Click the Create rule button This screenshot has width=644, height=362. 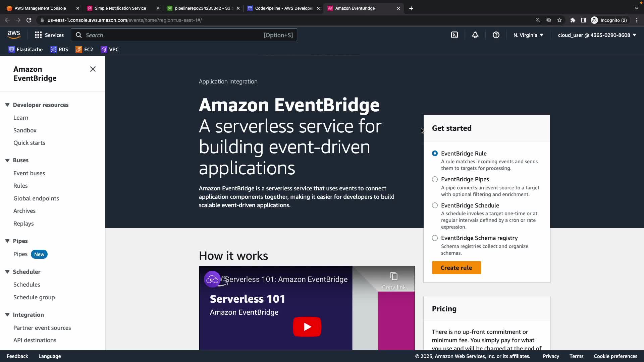[456, 267]
